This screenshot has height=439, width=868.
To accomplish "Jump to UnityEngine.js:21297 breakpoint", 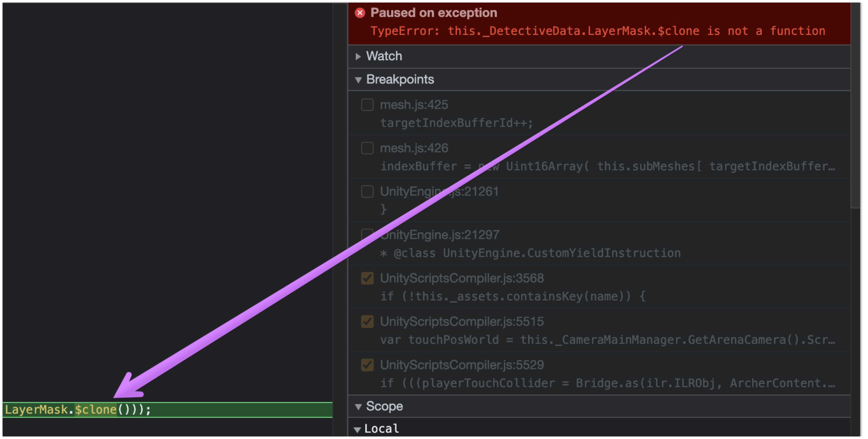I will pos(440,235).
